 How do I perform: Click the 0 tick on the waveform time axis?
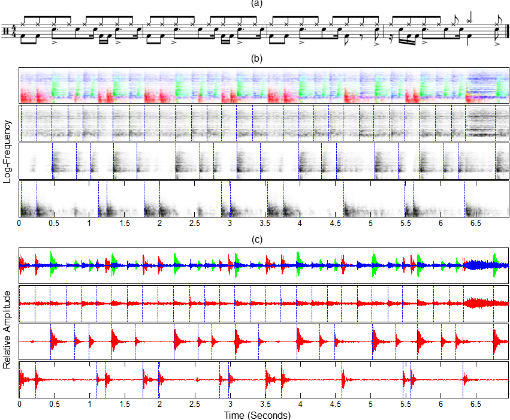[x=20, y=404]
